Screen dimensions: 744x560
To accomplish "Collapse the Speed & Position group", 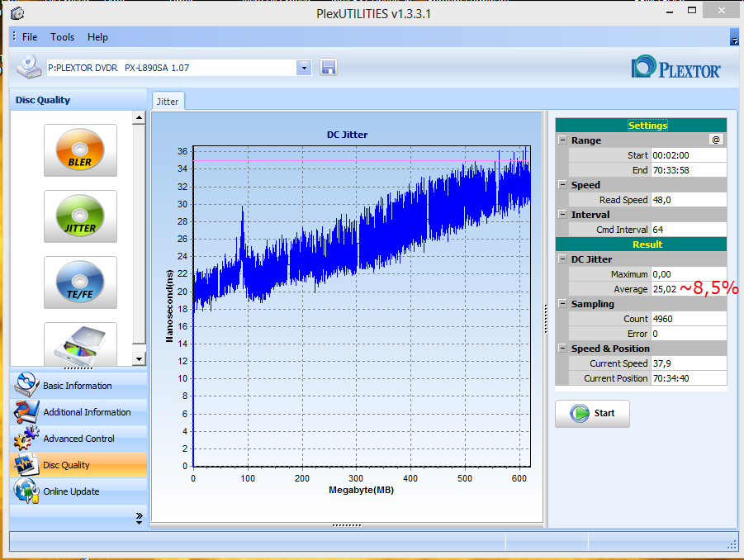I will (562, 349).
